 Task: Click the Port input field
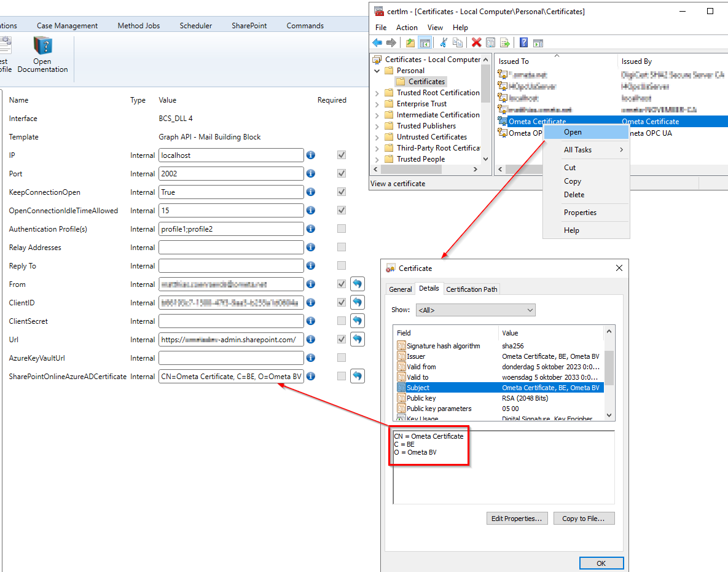click(231, 174)
